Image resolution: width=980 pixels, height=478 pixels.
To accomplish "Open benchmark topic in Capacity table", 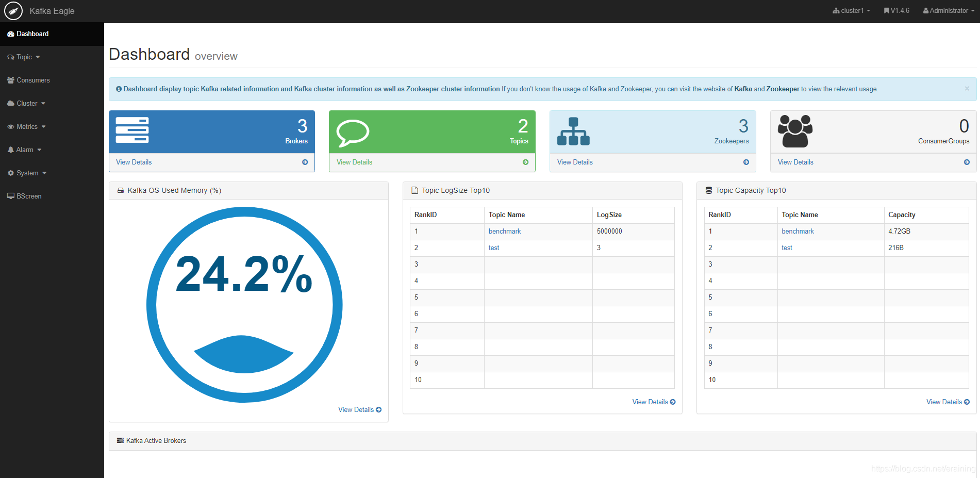I will [798, 232].
